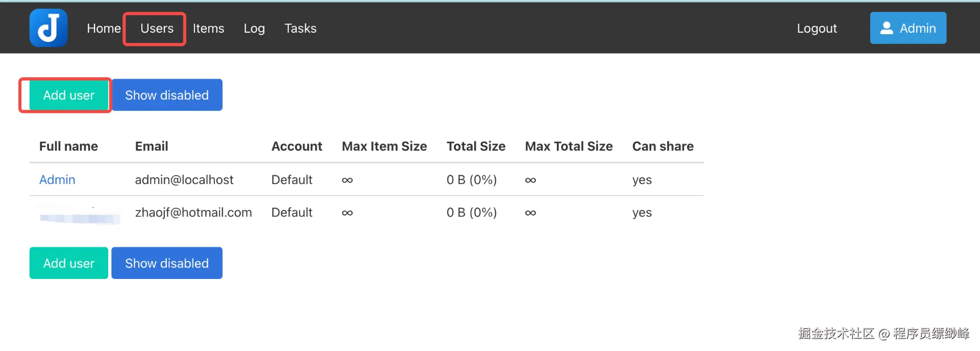Go to the Home page
Viewport: 980px width, 351px height.
(x=104, y=29)
